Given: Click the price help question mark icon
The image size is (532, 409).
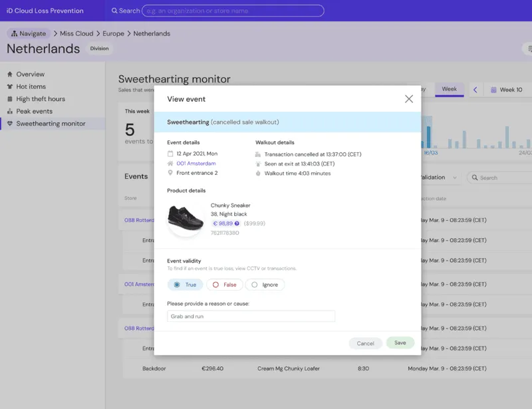Looking at the screenshot, I should coord(237,223).
